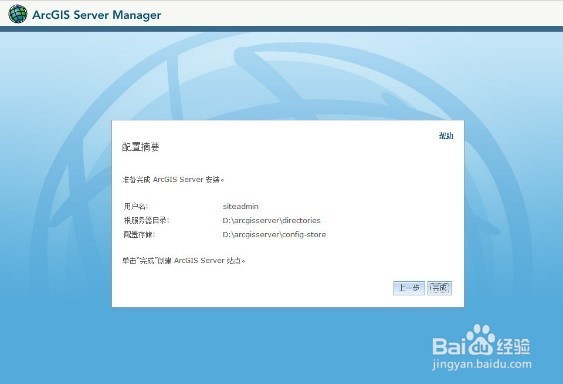Open the 帮助 help link

pyautogui.click(x=446, y=136)
